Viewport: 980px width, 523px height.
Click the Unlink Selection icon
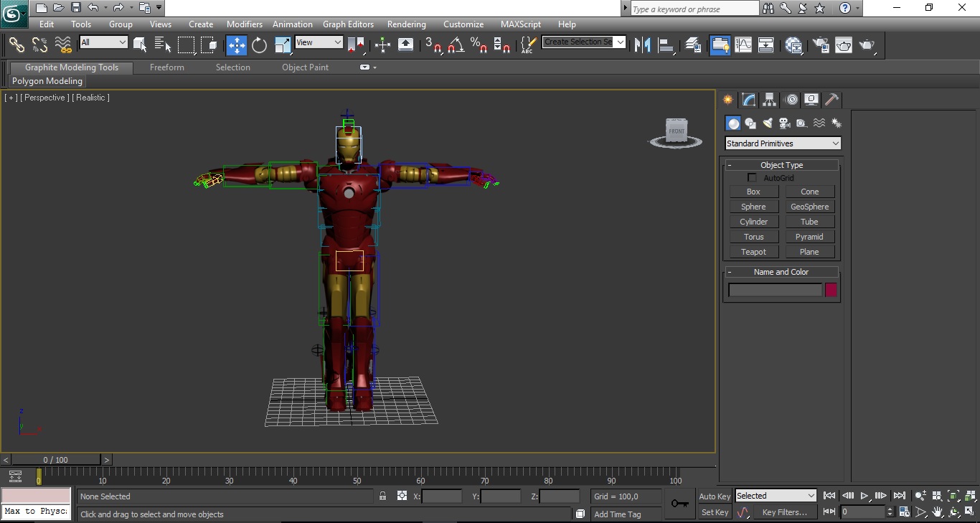(x=39, y=44)
